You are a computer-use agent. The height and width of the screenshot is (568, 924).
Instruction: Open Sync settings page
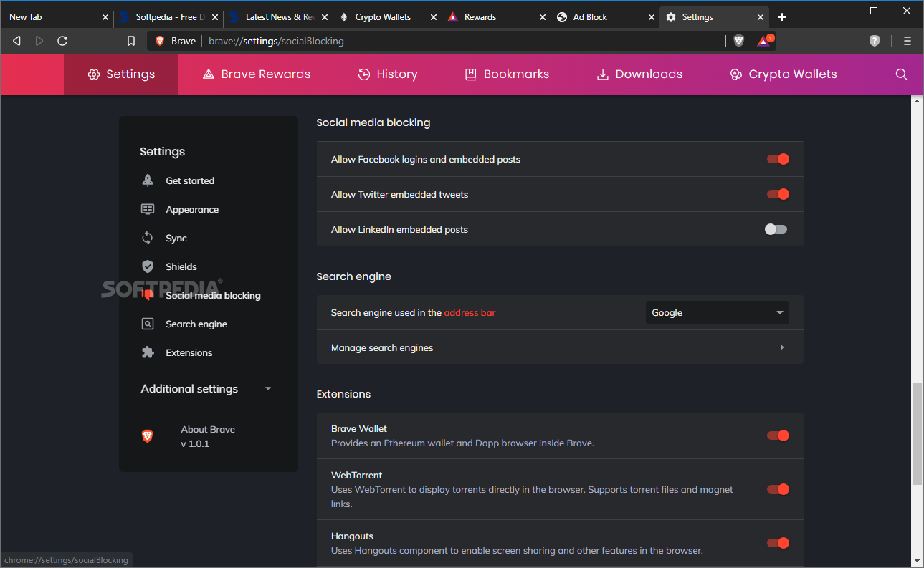coord(176,238)
